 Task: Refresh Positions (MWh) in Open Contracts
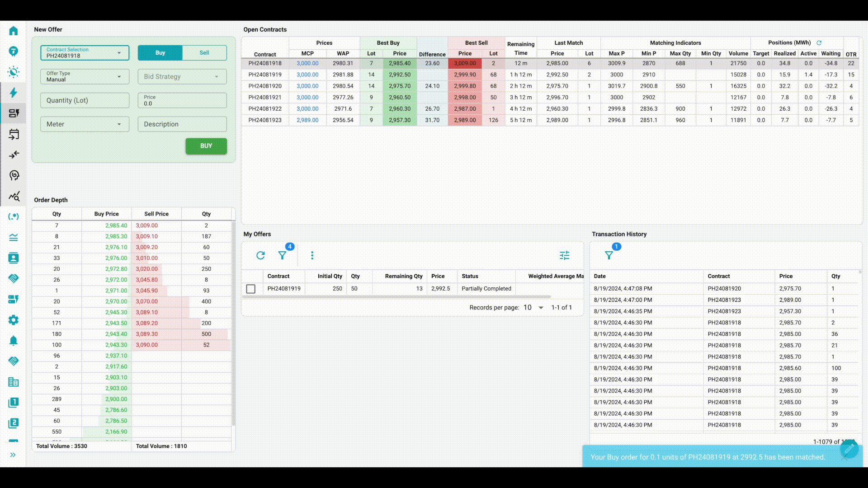pos(820,42)
